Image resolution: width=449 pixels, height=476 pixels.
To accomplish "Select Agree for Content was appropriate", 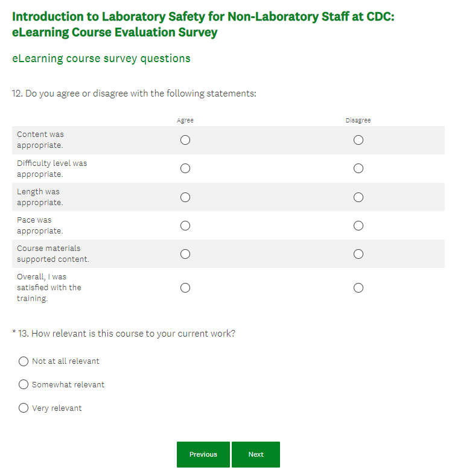I will 185,140.
